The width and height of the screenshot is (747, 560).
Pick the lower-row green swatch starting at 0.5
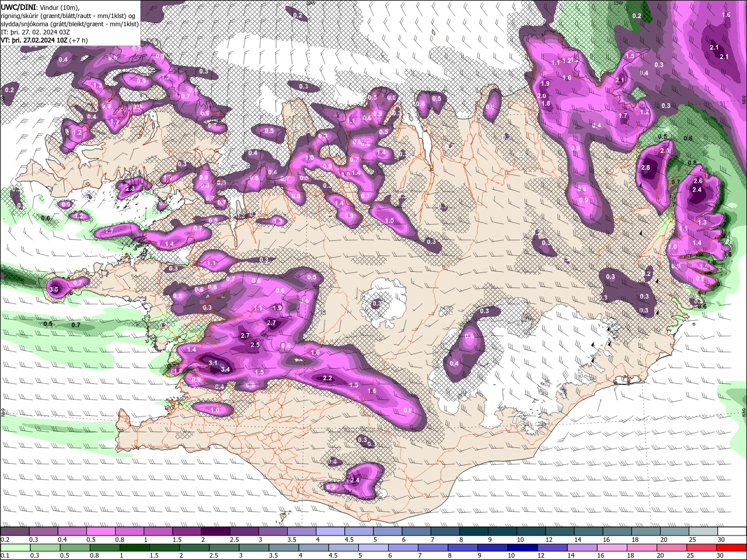tap(75, 548)
